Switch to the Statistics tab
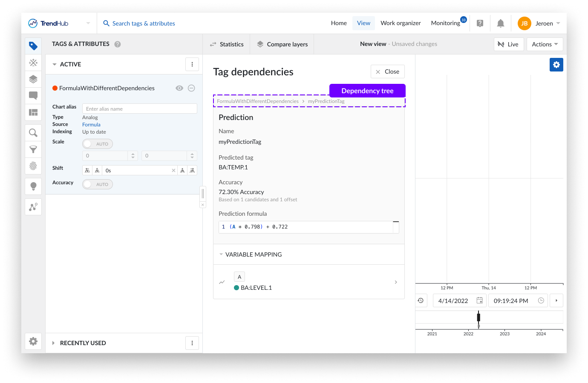The height and width of the screenshot is (383, 588). coord(227,44)
